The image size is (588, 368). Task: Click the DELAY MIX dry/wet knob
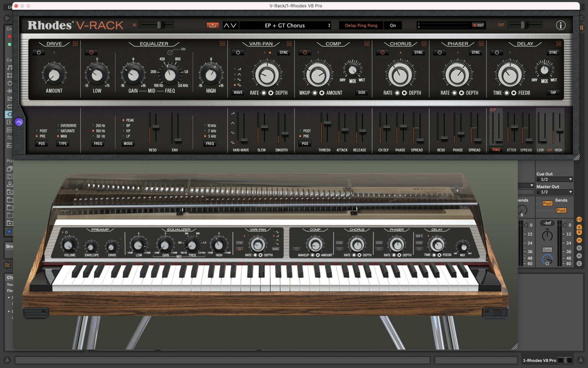(544, 70)
